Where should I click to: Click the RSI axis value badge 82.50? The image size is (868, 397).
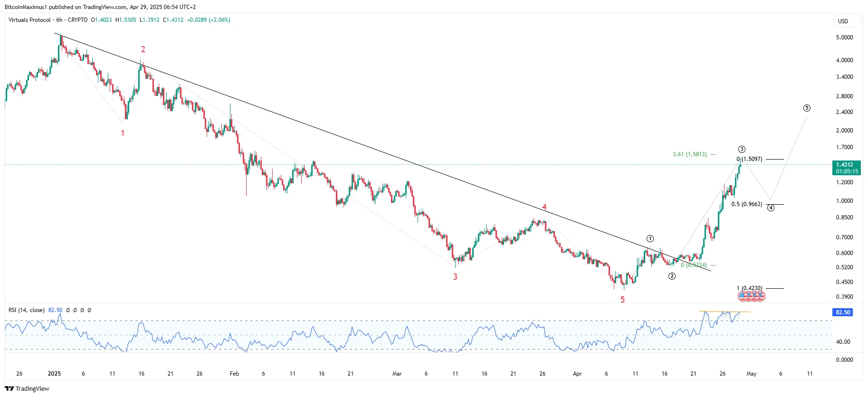click(x=843, y=312)
